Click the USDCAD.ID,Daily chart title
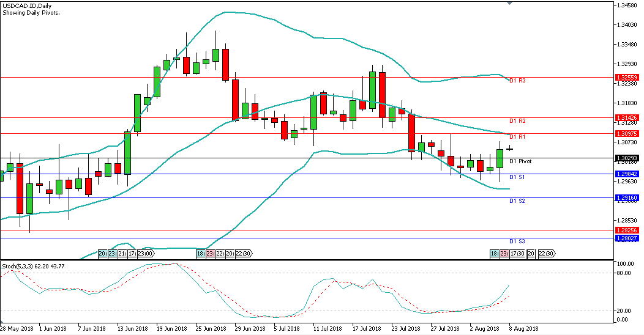 [28, 6]
